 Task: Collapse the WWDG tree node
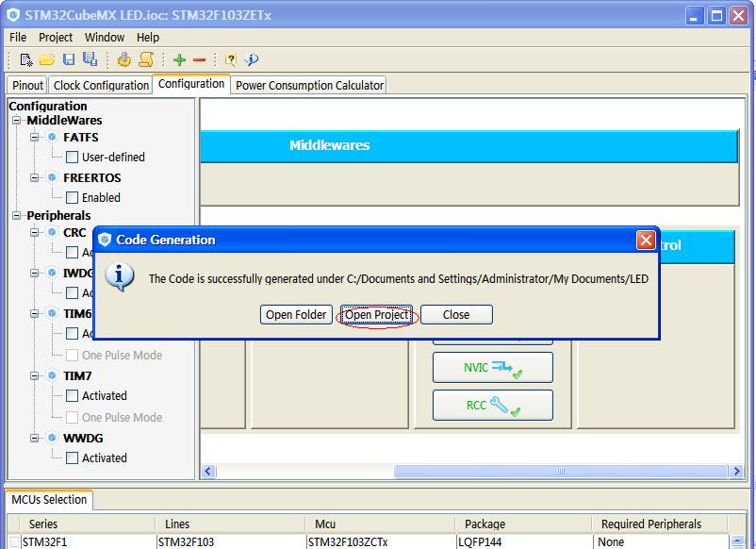pyautogui.click(x=34, y=438)
